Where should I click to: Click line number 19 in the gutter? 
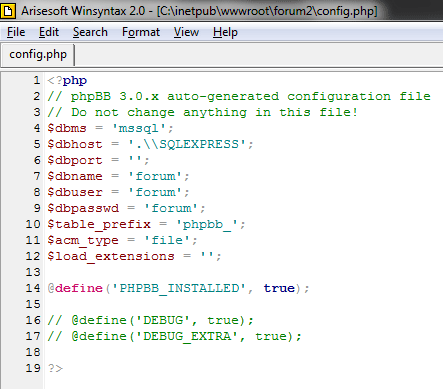click(33, 368)
